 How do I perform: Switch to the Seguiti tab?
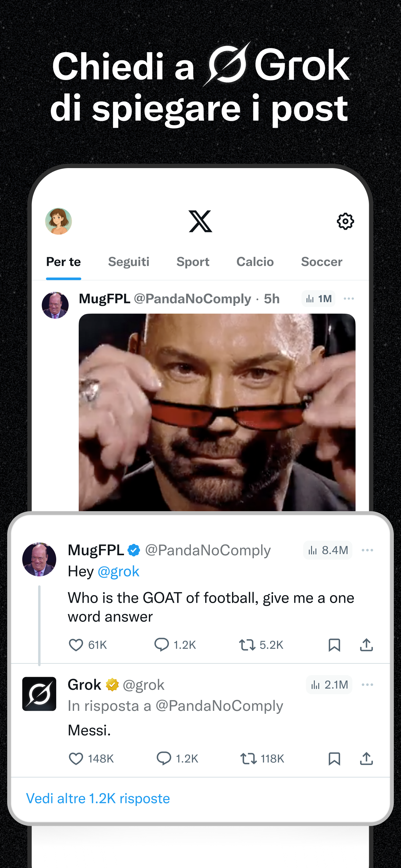(x=129, y=262)
